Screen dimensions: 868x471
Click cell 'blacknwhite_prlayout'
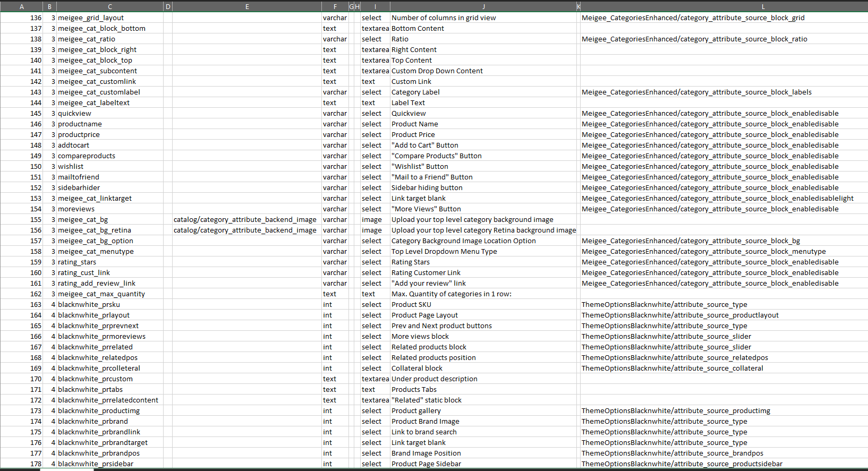pos(109,315)
